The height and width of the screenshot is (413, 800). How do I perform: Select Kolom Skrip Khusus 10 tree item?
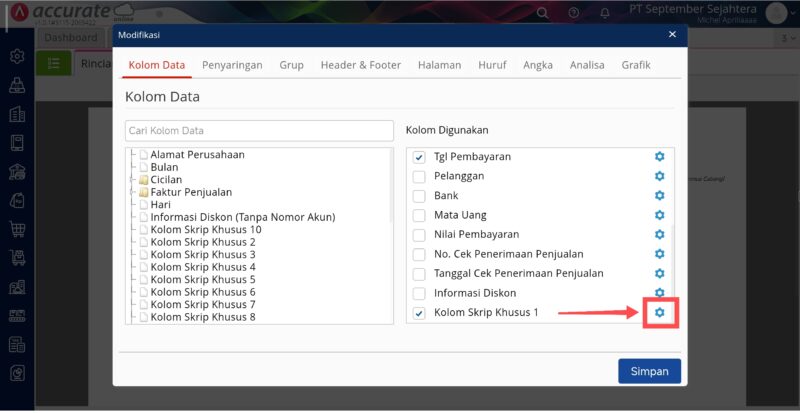205,230
